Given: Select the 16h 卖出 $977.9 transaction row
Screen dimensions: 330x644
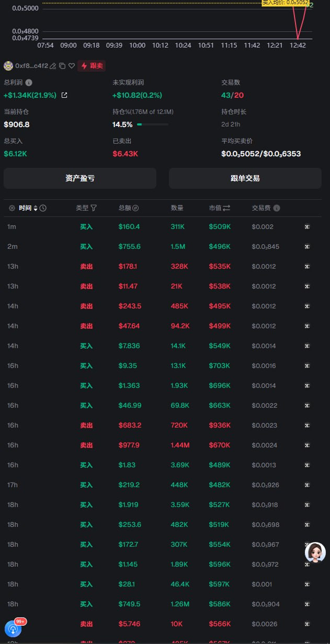Looking at the screenshot, I should pyautogui.click(x=165, y=445).
